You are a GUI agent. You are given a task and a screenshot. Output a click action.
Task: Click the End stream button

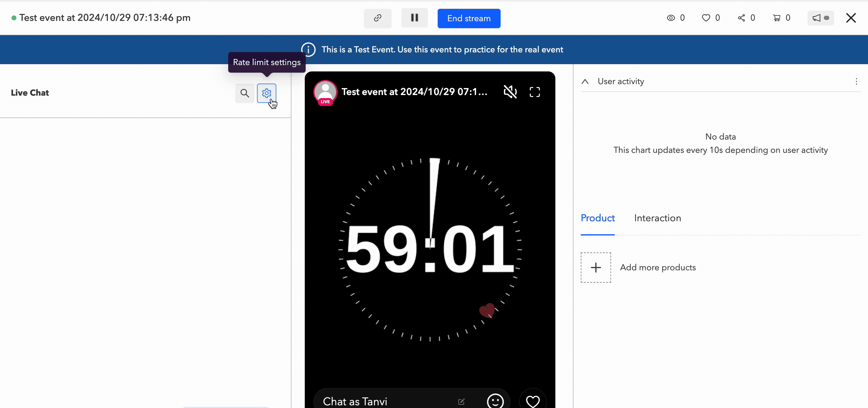coord(469,18)
